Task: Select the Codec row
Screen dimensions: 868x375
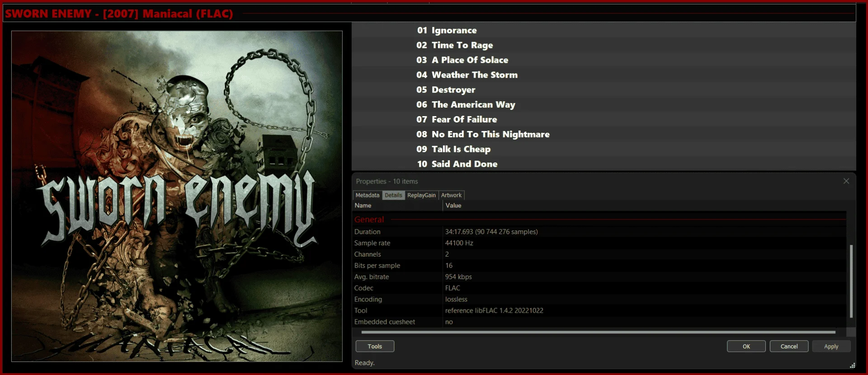Action: click(x=599, y=288)
